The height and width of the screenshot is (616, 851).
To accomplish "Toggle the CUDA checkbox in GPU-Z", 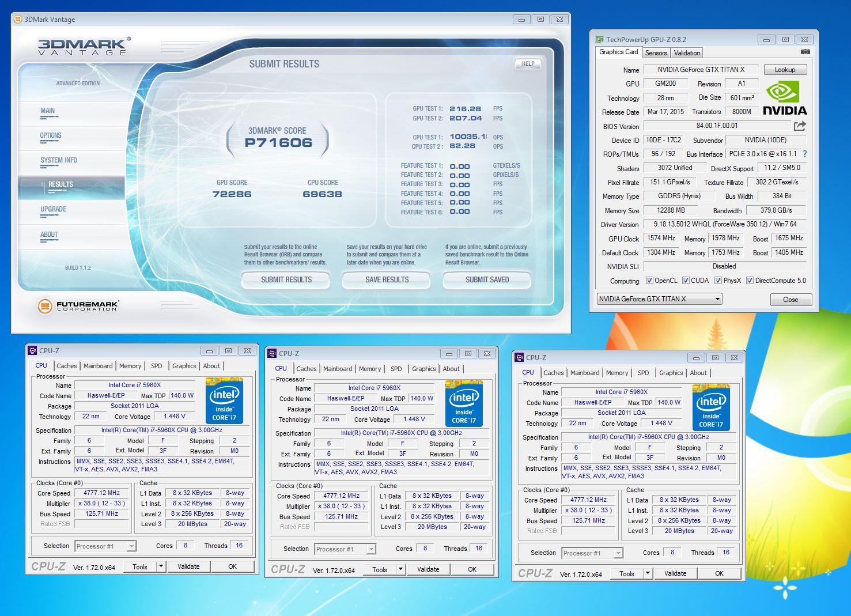I will tap(686, 281).
